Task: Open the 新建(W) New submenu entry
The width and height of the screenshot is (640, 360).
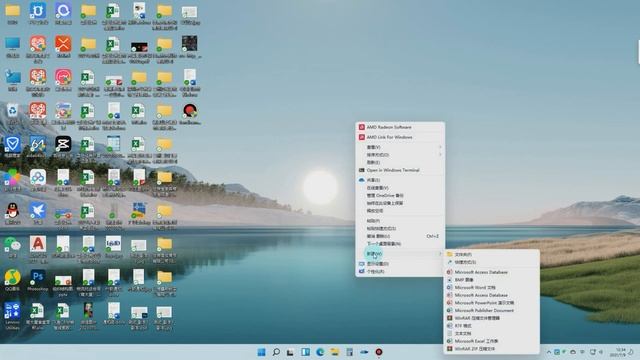Action: click(x=400, y=254)
